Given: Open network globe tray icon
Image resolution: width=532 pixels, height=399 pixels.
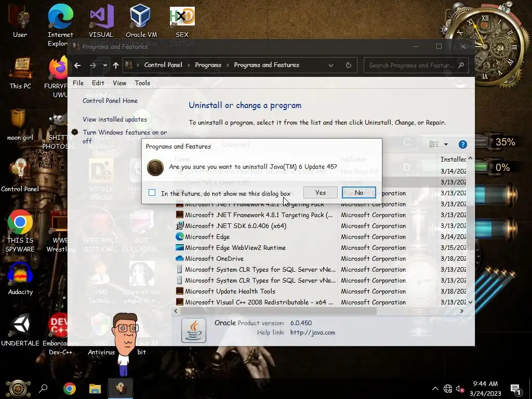Looking at the screenshot, I should 448,389.
